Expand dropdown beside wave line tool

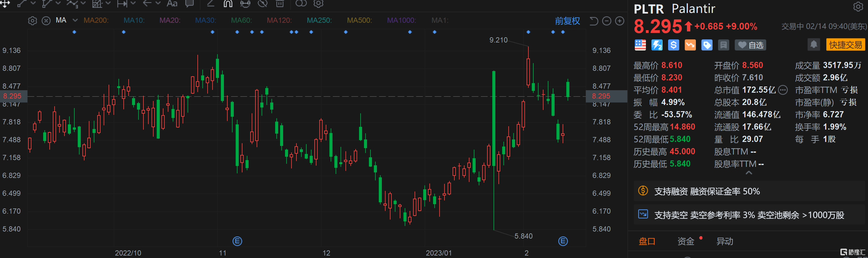pos(83,3)
